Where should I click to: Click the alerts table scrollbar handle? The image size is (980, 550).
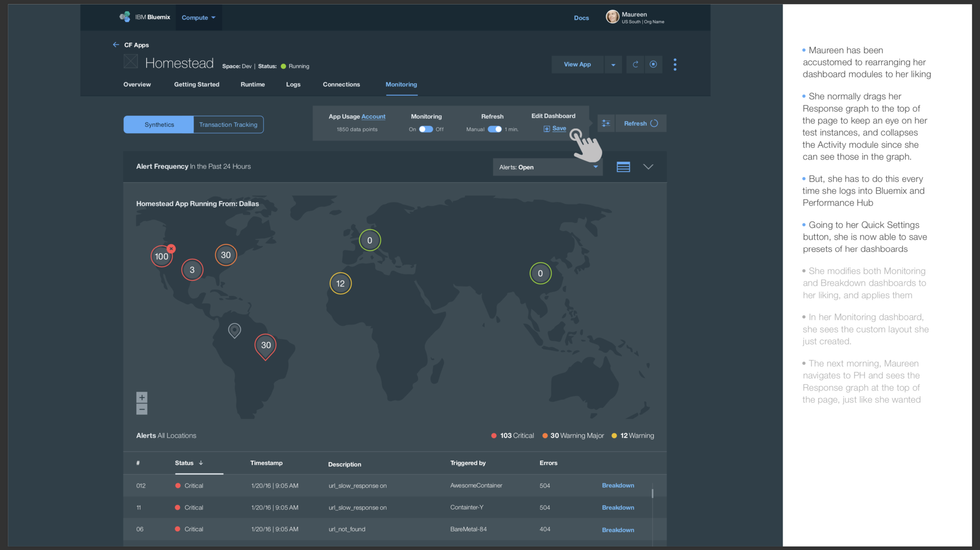[x=652, y=493]
